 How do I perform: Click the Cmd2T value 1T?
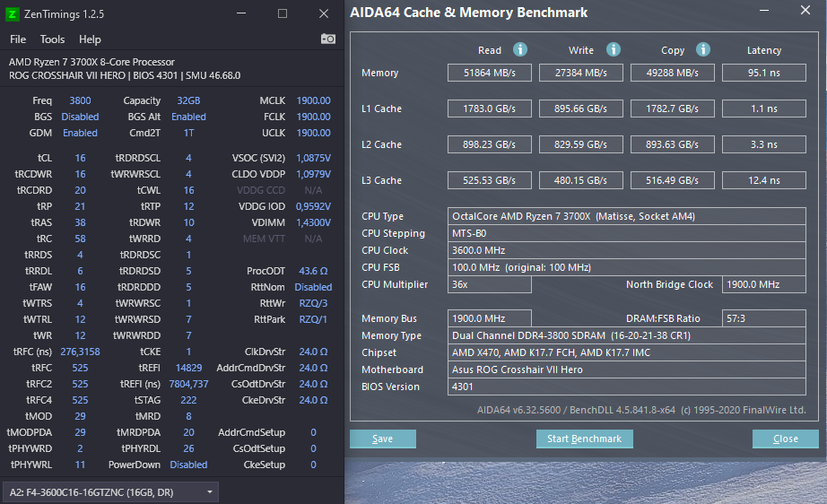(x=188, y=133)
